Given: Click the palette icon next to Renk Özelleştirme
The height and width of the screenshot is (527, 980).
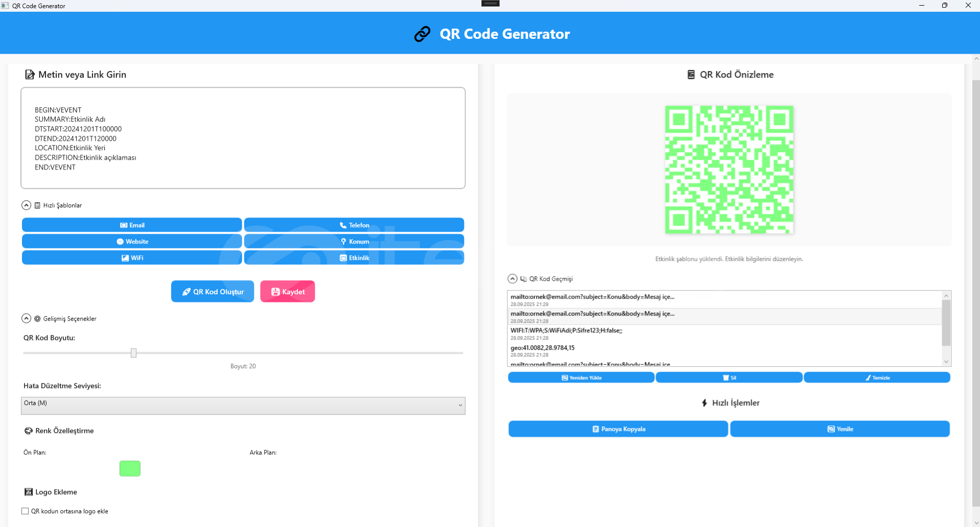Looking at the screenshot, I should tap(29, 431).
